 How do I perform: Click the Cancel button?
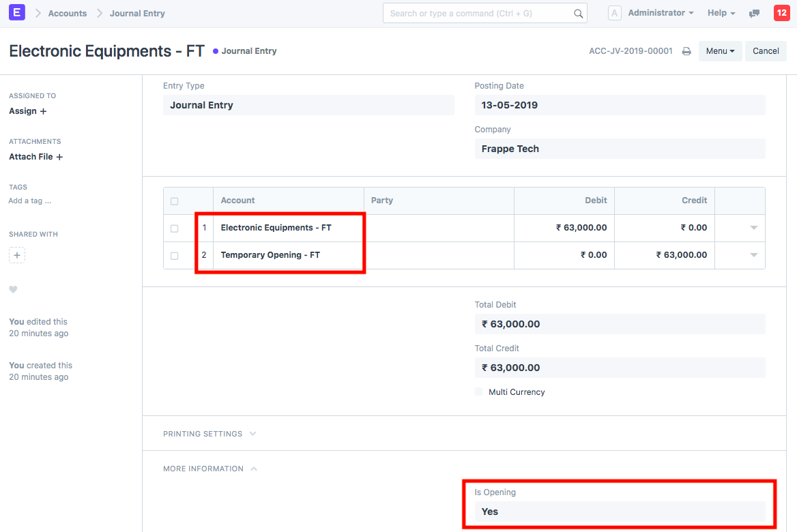pyautogui.click(x=766, y=50)
